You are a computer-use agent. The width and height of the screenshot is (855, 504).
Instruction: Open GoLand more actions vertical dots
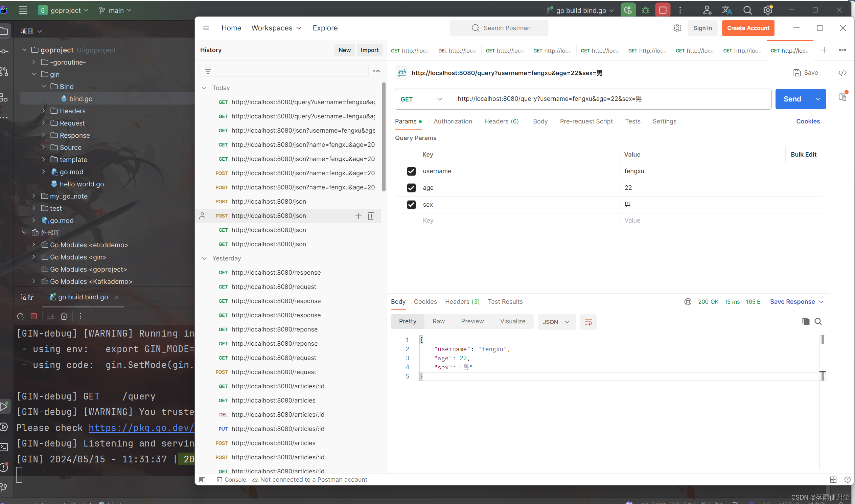point(680,10)
